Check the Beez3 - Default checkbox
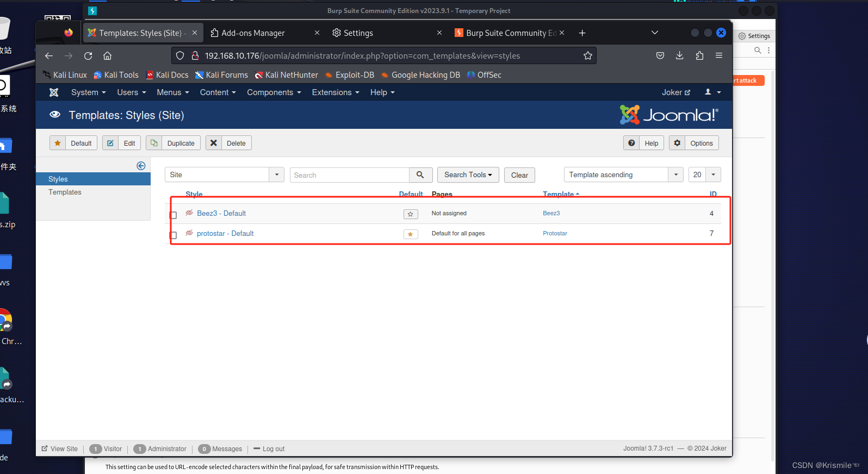This screenshot has height=474, width=868. [x=173, y=215]
